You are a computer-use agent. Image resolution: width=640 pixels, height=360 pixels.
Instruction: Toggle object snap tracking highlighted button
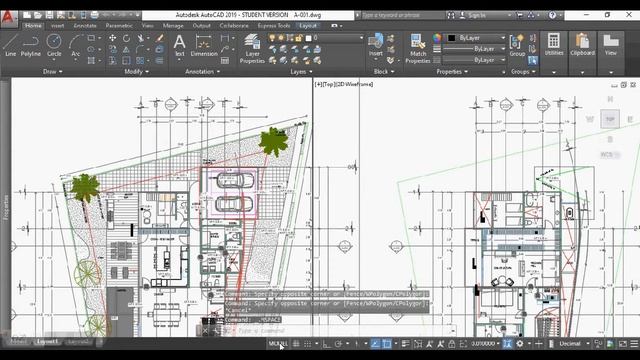pos(375,344)
